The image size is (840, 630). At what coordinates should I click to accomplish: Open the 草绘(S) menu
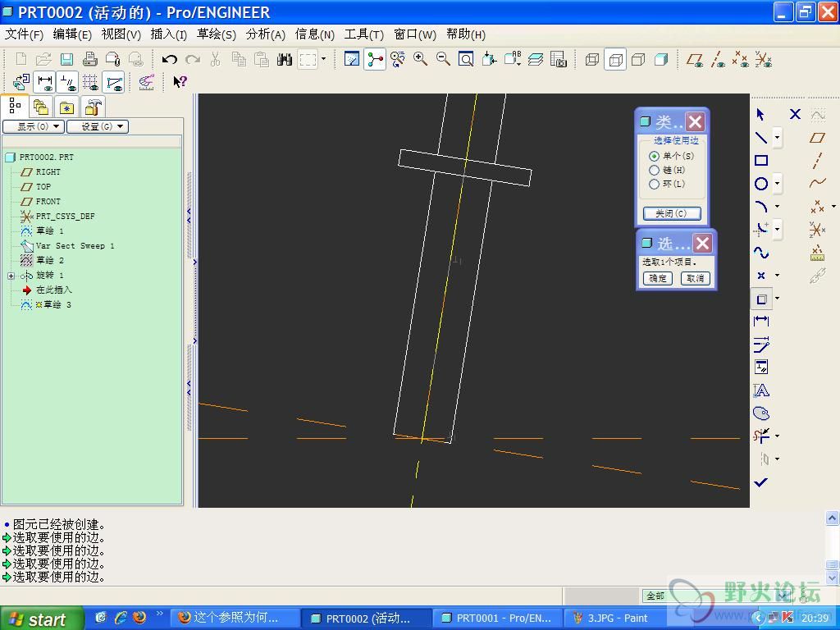point(216,34)
